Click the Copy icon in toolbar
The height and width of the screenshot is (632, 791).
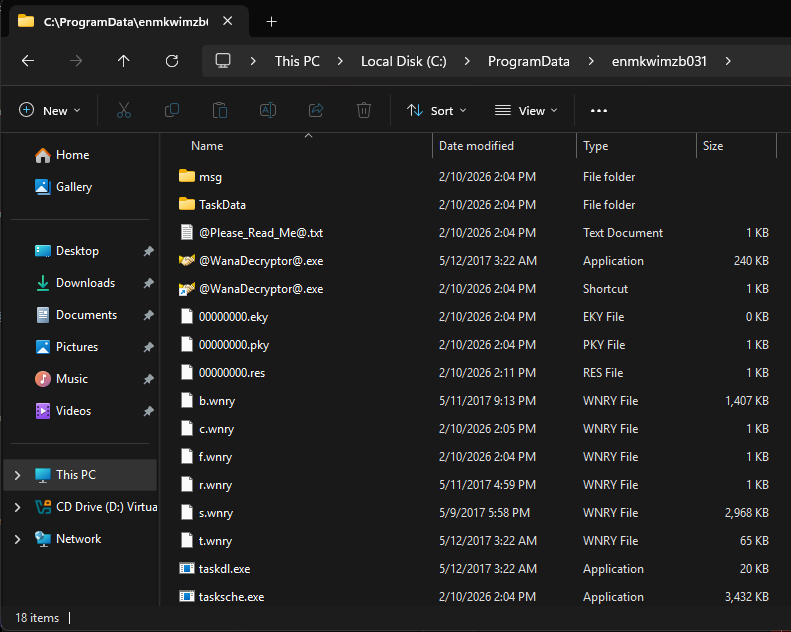point(172,110)
